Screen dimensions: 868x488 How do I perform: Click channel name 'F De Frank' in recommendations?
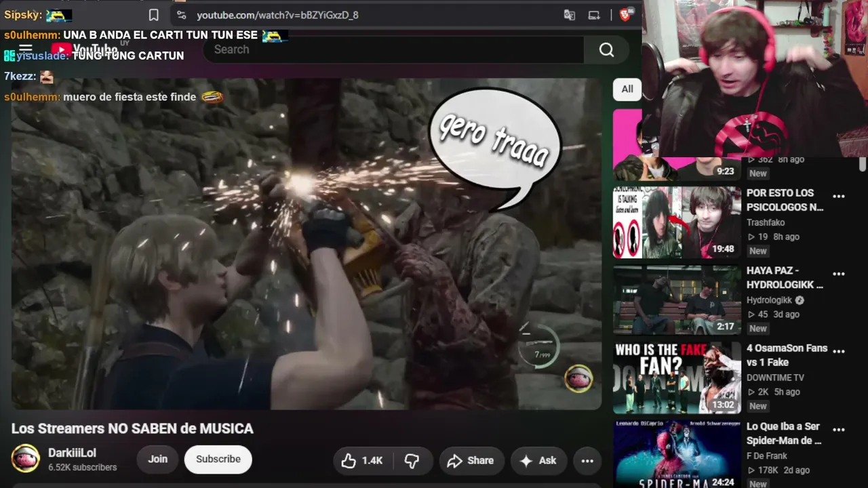[x=767, y=456]
